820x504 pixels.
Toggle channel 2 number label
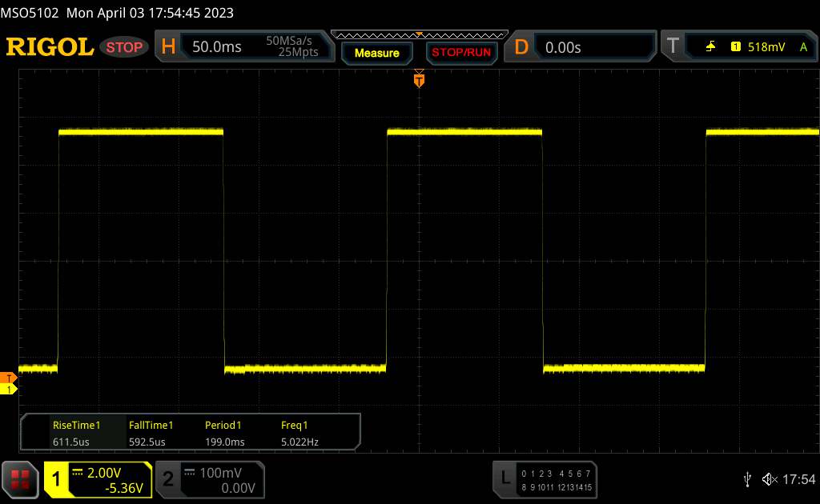168,479
